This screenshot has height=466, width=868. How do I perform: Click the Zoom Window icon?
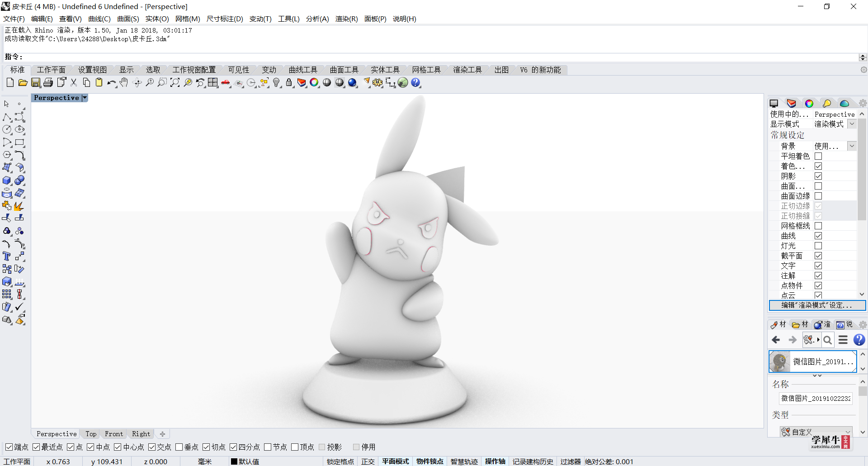[x=162, y=82]
